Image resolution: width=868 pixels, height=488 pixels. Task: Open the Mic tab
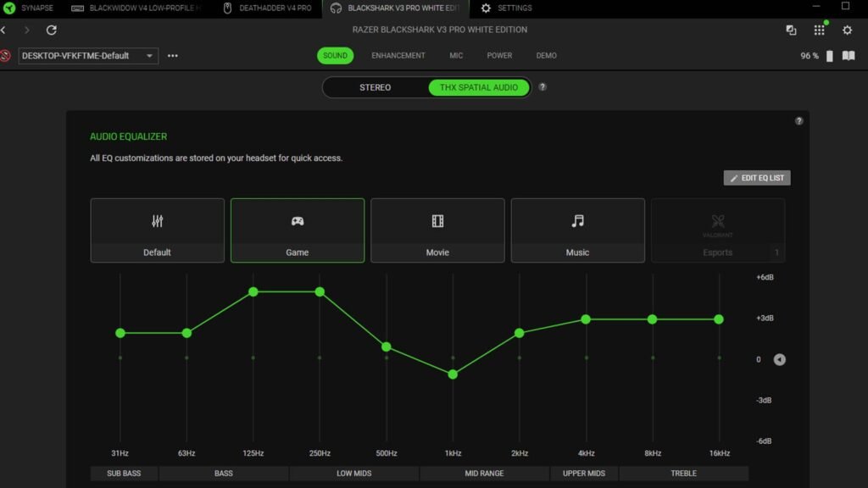(456, 55)
